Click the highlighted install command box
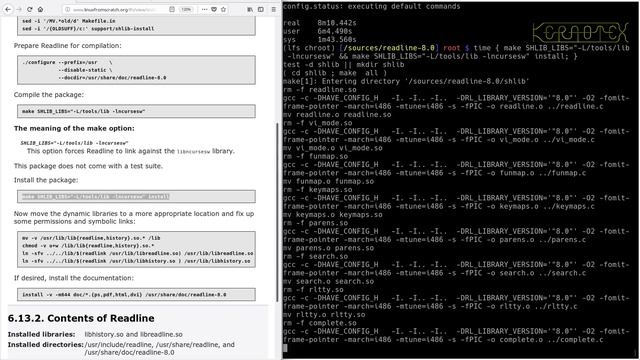Image resolution: width=640 pixels, height=360 pixels. [136, 196]
